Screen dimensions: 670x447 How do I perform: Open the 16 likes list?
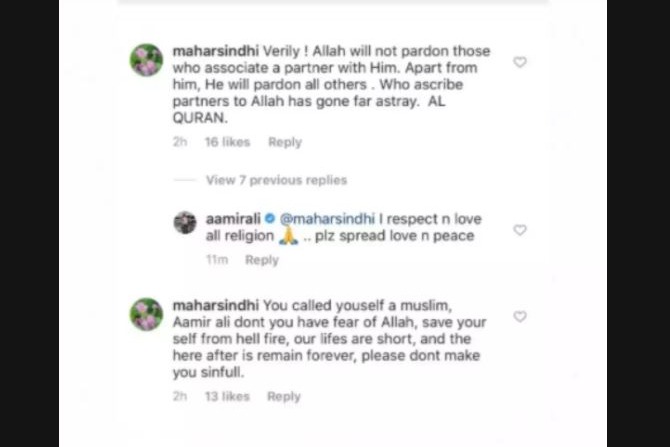pos(227,142)
